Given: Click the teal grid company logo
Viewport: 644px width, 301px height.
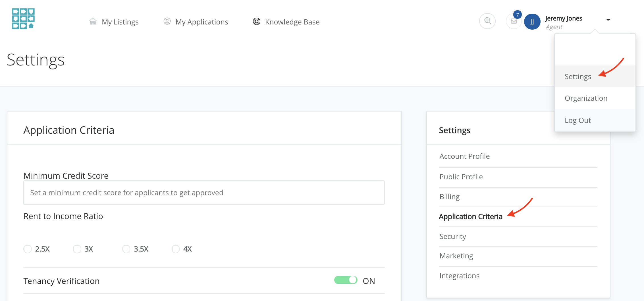Looking at the screenshot, I should tap(23, 18).
